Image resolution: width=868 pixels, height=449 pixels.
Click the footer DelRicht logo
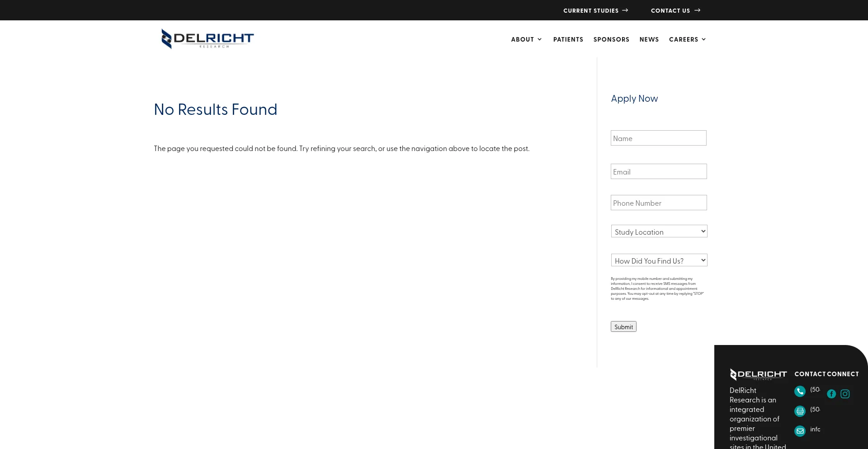(x=758, y=374)
